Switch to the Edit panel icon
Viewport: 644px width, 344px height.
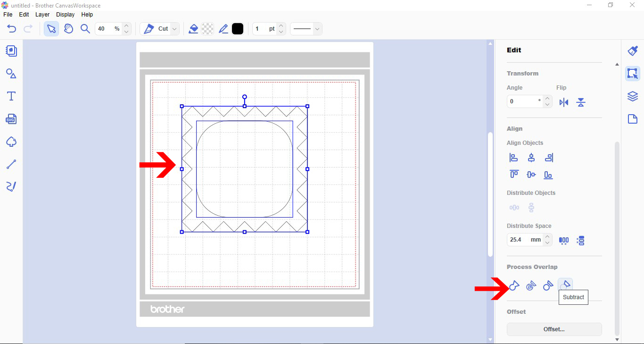633,74
